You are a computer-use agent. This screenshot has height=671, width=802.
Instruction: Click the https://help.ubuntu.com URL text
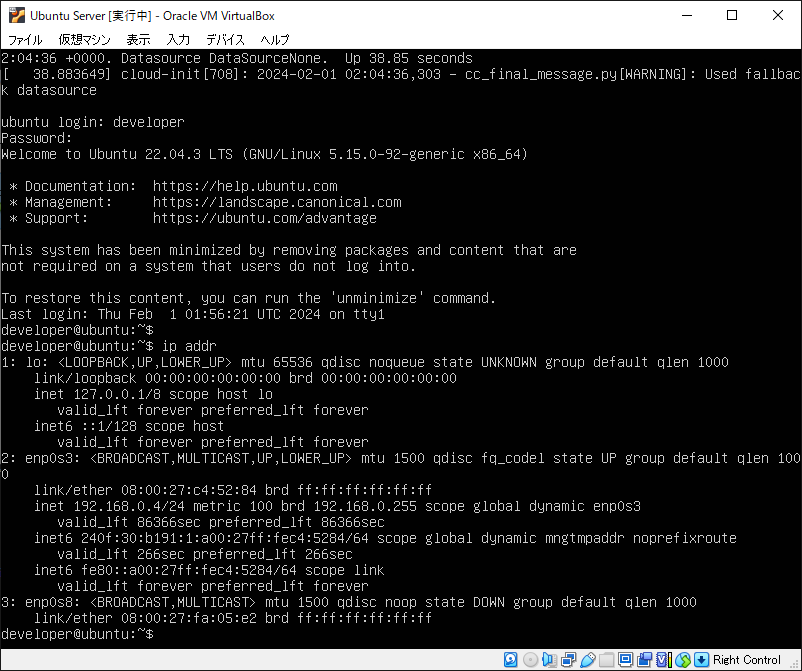245,186
